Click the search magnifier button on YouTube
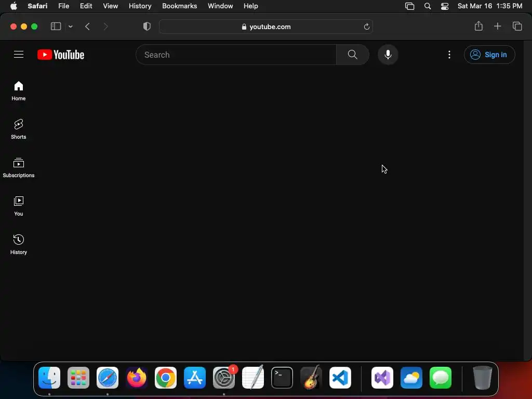Viewport: 532px width, 399px height. [353, 54]
